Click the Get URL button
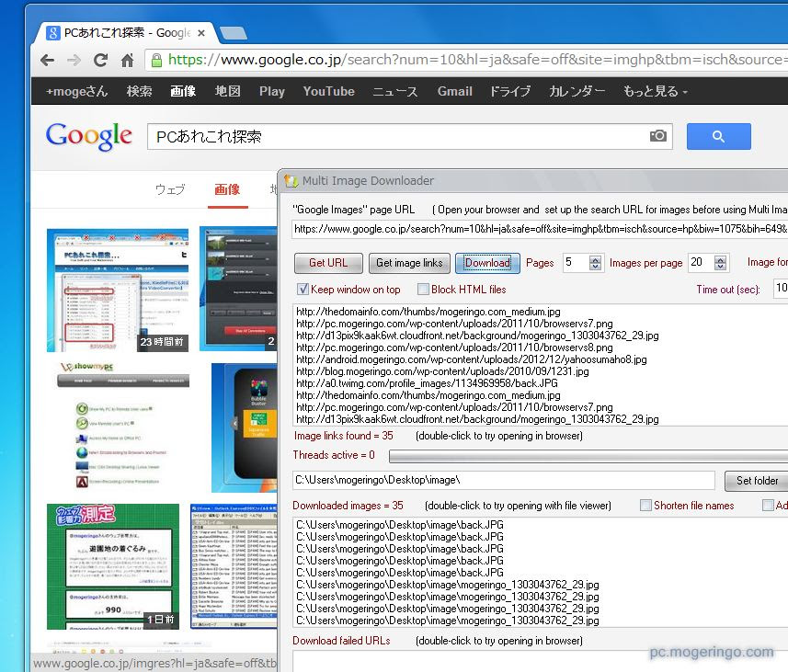Screen dimensions: 788x672 pos(328,263)
